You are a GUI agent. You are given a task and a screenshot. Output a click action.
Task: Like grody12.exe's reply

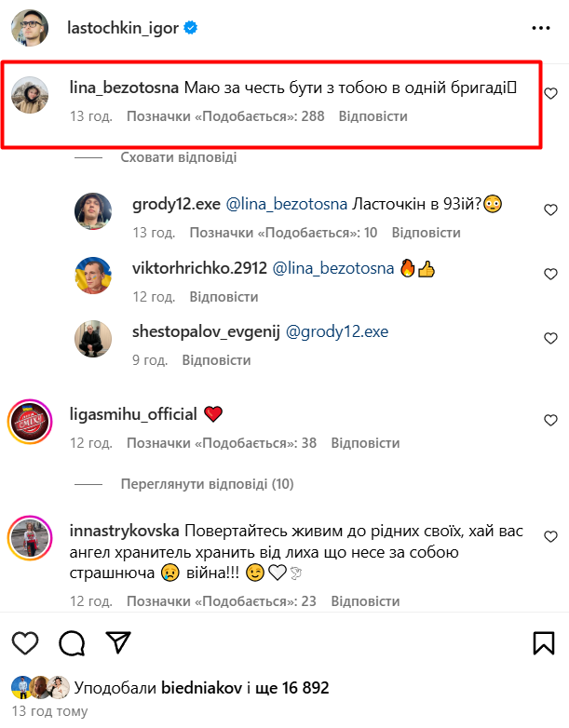[550, 209]
